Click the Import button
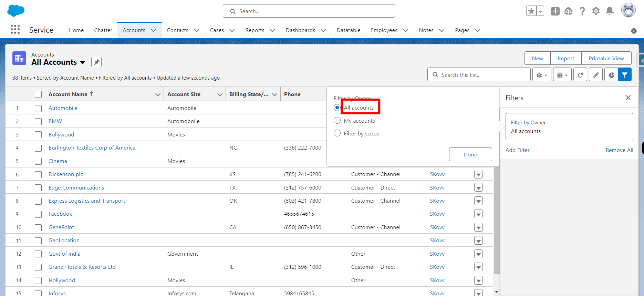644x296 pixels. click(x=566, y=58)
